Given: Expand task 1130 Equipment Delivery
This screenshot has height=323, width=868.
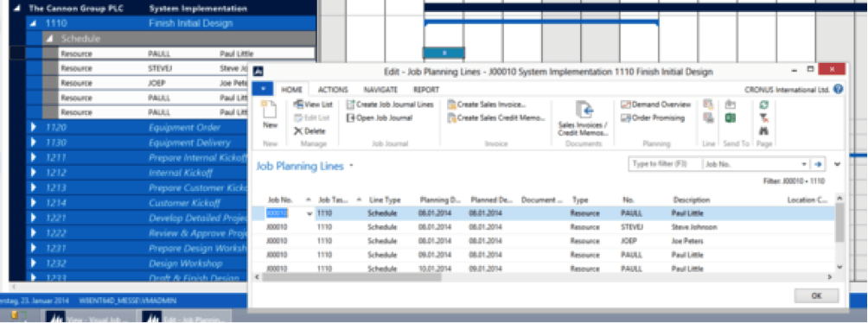Looking at the screenshot, I should click(x=34, y=142).
